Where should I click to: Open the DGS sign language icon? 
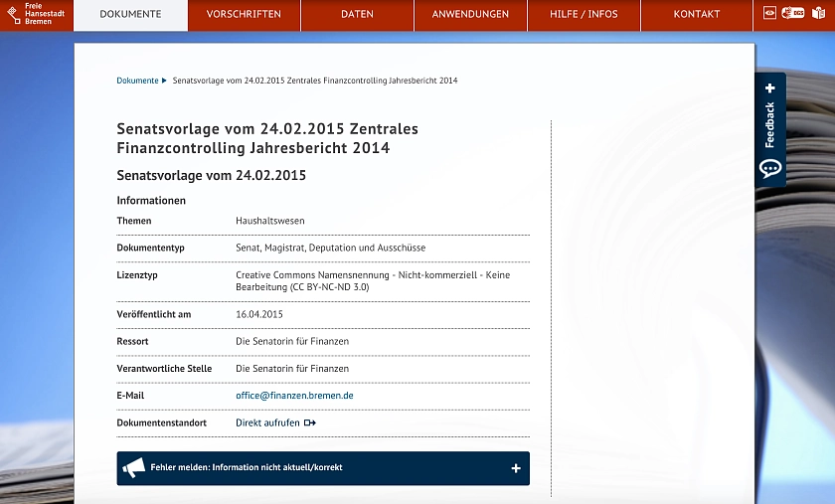click(x=793, y=14)
